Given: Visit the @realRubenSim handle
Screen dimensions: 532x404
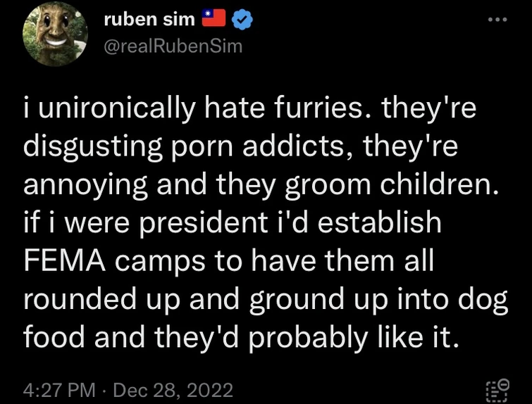Looking at the screenshot, I should pos(173,46).
